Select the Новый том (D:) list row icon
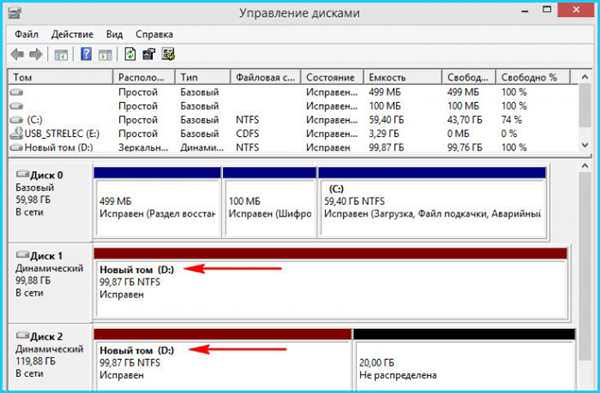The height and width of the screenshot is (393, 600). (x=17, y=147)
